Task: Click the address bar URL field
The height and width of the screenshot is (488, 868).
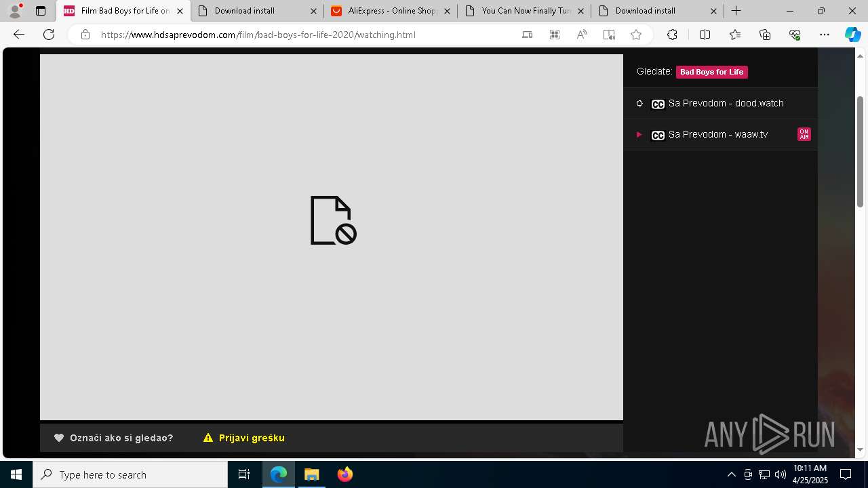Action: (x=305, y=35)
